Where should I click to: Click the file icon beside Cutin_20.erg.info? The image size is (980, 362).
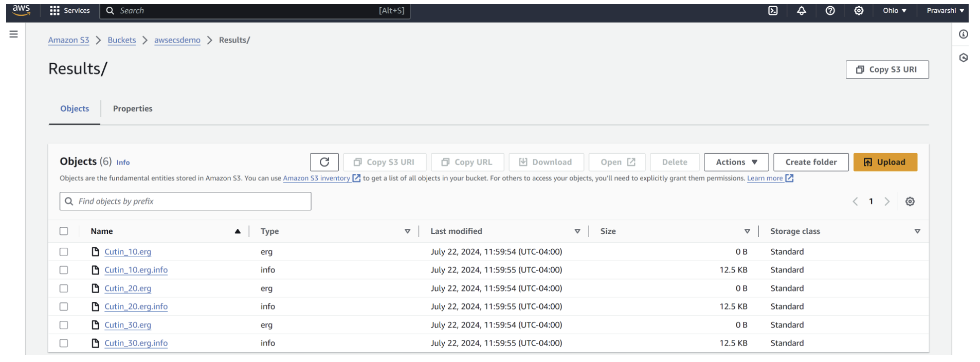click(x=95, y=306)
